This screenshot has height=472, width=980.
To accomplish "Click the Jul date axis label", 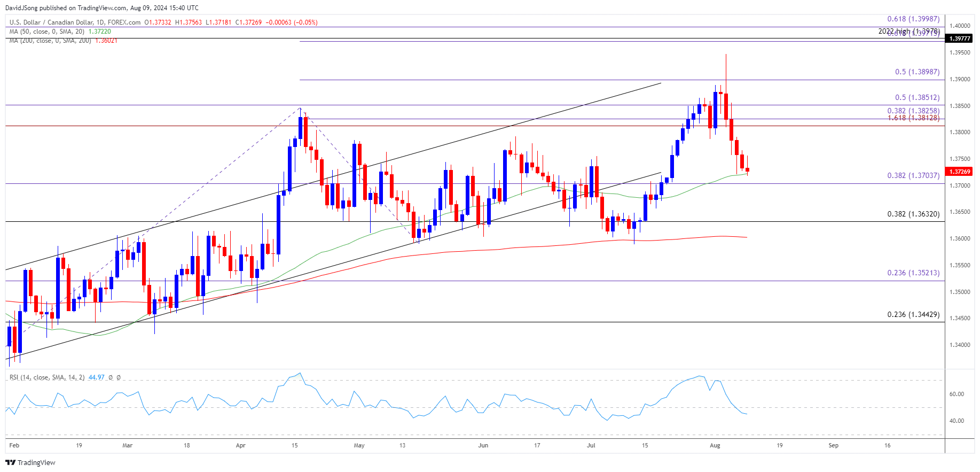I will click(x=591, y=445).
